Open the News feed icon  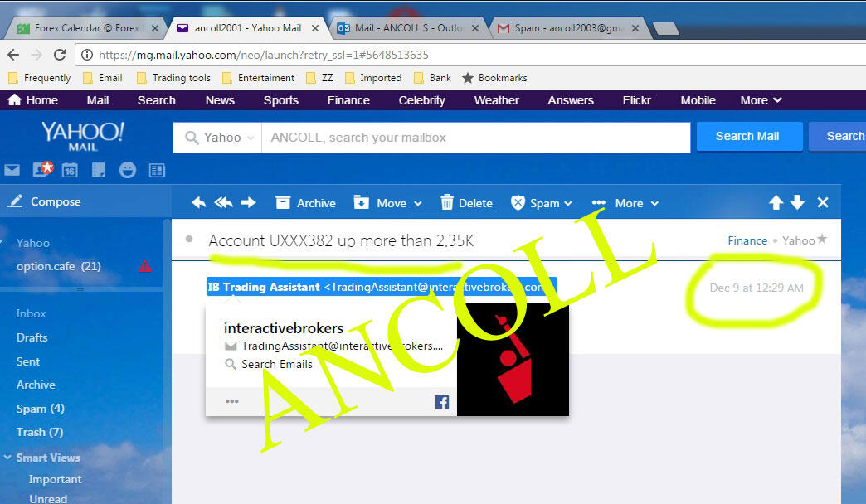pyautogui.click(x=157, y=170)
